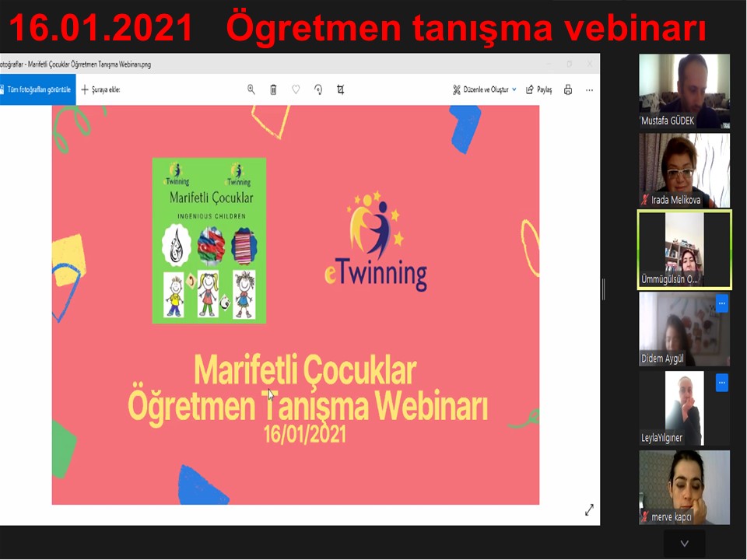Rotate the image using the rotate icon
The width and height of the screenshot is (747, 560).
318,89
